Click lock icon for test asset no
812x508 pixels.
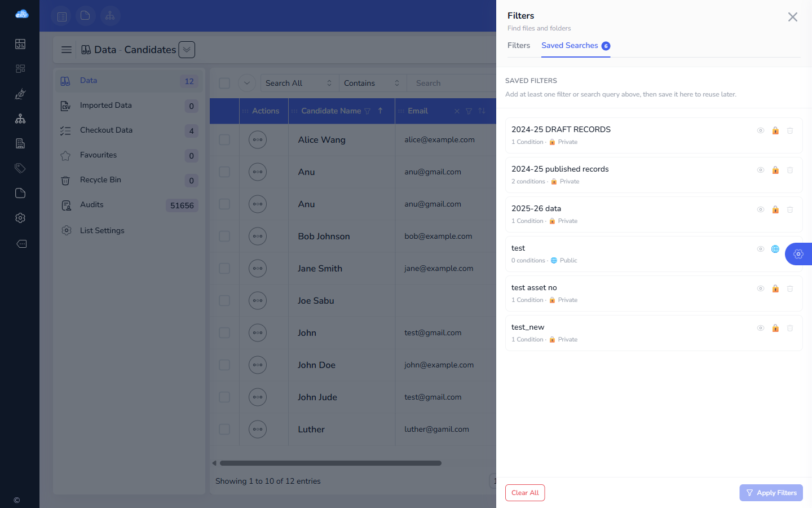[775, 288]
